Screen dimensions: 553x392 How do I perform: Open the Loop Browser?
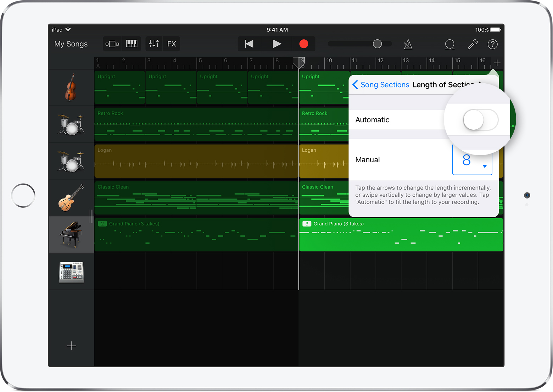[x=449, y=44]
